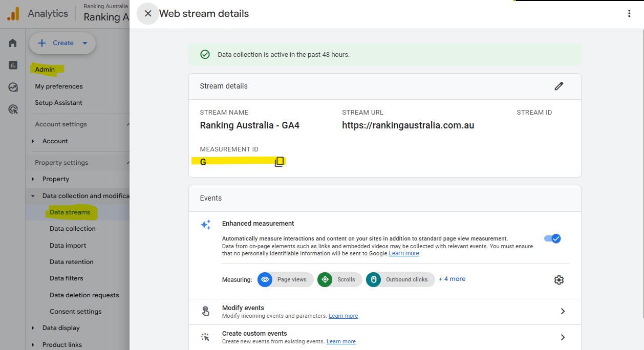The width and height of the screenshot is (644, 350).
Task: Edit Stream details with the pencil icon
Action: (x=559, y=86)
